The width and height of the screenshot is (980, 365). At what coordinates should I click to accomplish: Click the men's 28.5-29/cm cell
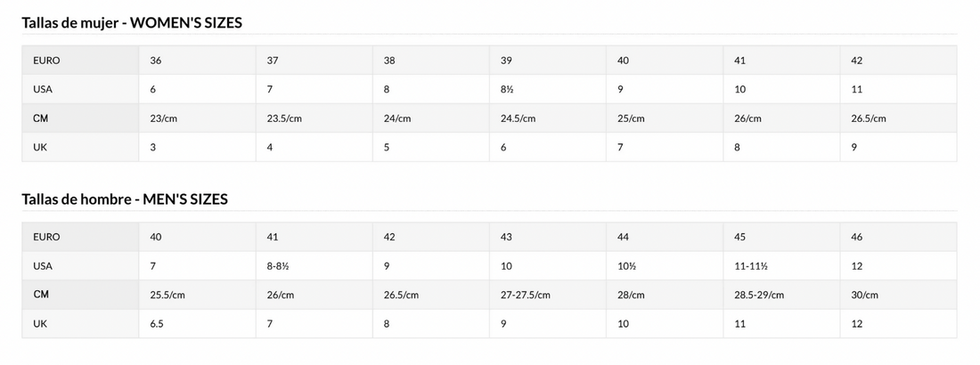(758, 295)
